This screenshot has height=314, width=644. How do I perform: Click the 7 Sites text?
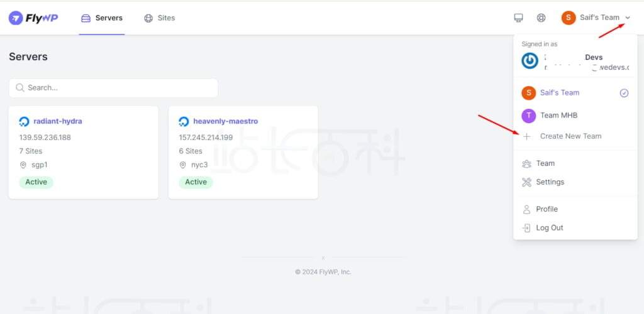[31, 151]
